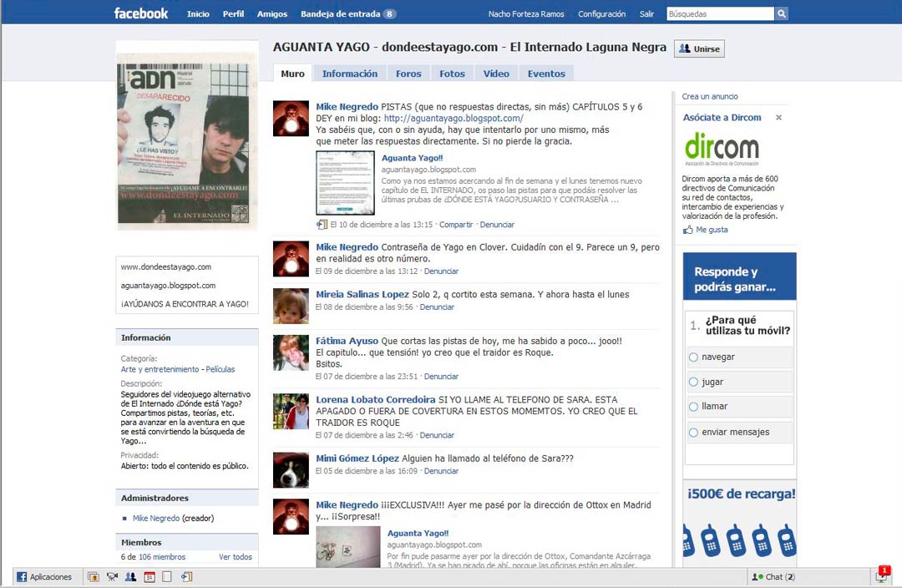This screenshot has width=902, height=588.
Task: Click Mike Negredo's avatar on first post
Action: 291,118
